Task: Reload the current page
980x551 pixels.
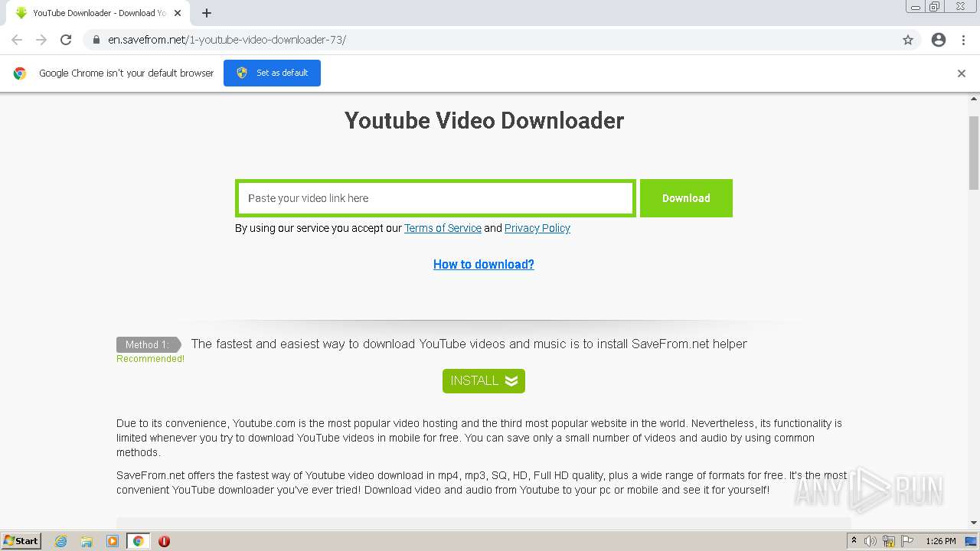Action: pos(66,40)
